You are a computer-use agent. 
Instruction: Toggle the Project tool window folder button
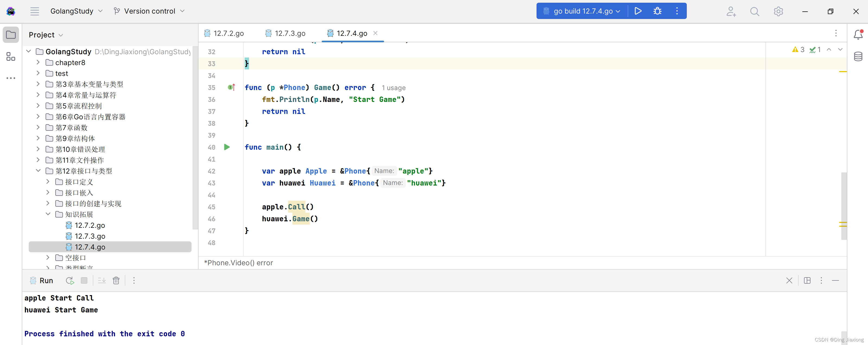11,35
